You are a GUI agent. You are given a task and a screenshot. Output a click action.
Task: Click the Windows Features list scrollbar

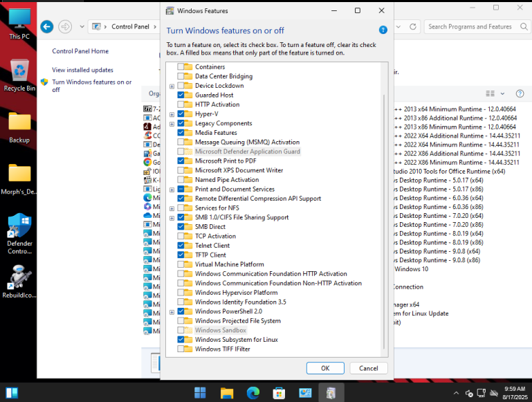pyautogui.click(x=384, y=222)
